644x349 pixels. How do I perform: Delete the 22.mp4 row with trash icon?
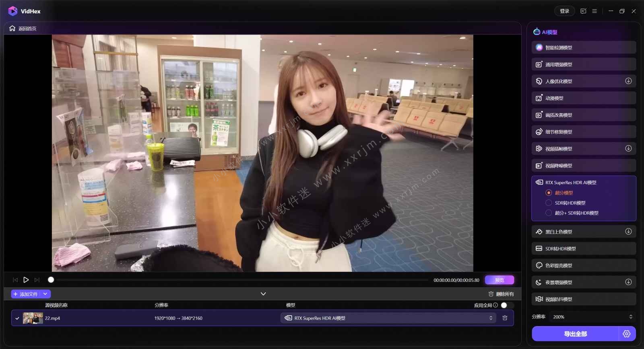coord(505,318)
